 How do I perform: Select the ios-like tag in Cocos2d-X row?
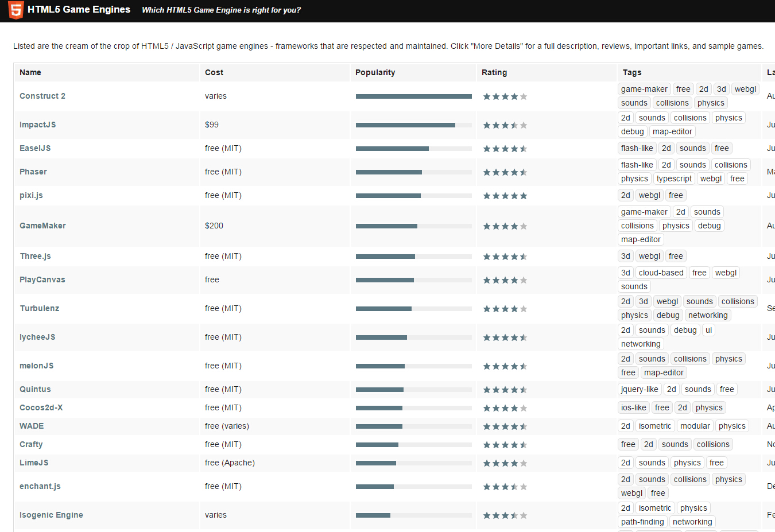(633, 407)
